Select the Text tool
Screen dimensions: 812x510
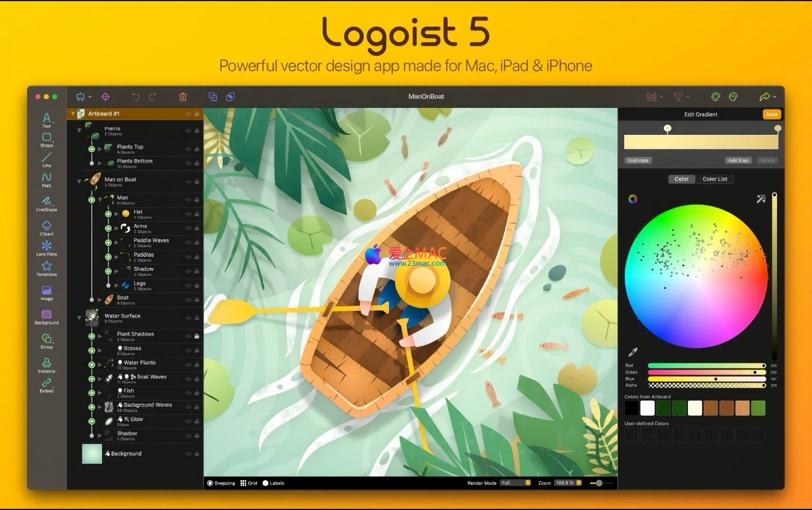coord(47,119)
